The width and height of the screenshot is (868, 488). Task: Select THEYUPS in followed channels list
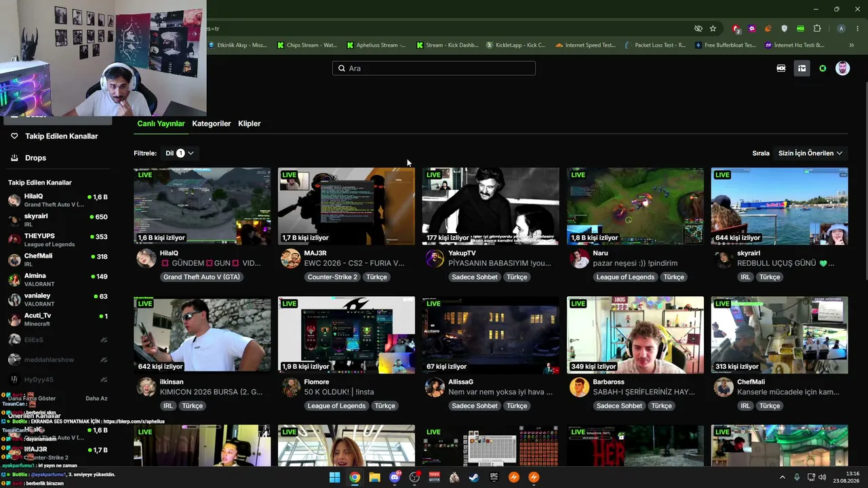coord(58,240)
